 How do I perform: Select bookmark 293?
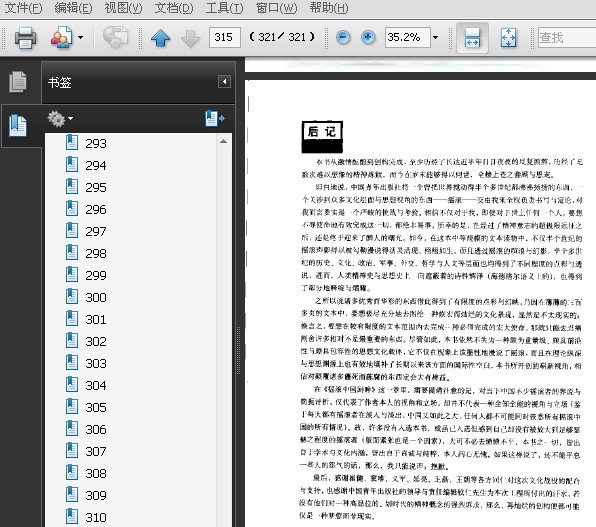pos(96,143)
